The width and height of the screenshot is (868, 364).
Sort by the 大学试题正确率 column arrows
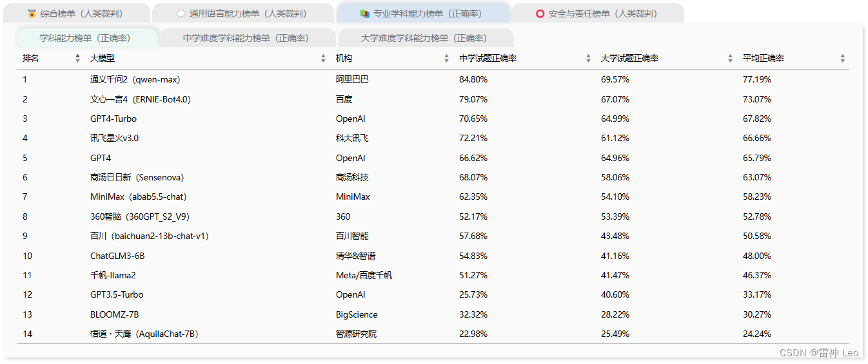click(x=730, y=59)
